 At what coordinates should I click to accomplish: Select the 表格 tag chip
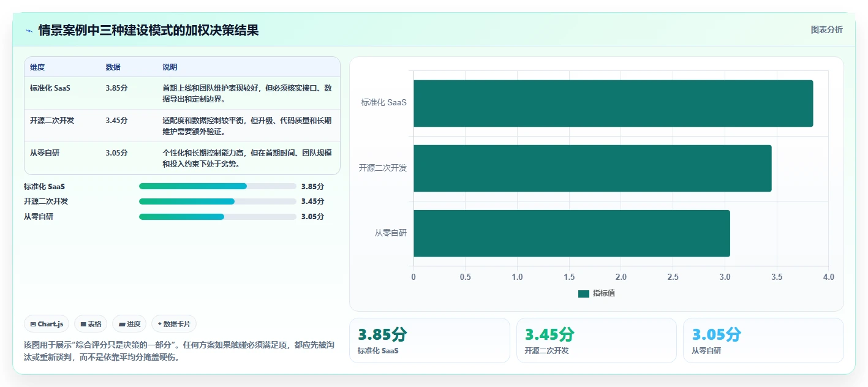[91, 324]
